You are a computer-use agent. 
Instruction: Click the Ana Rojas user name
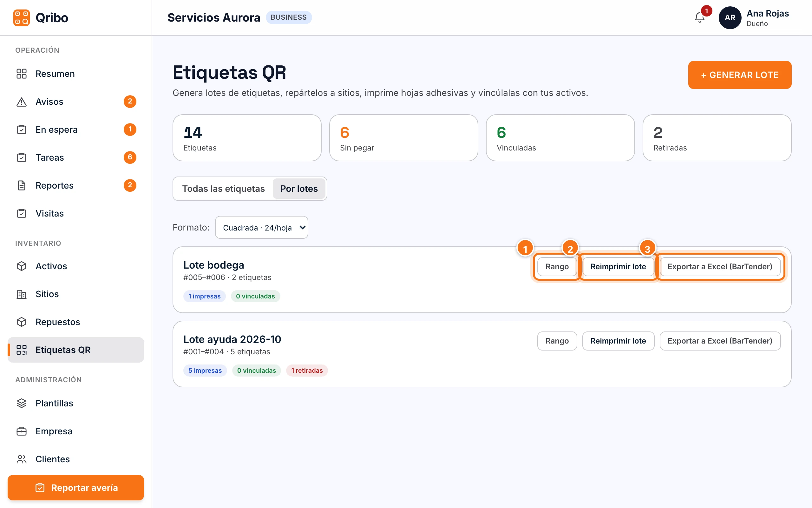point(767,13)
